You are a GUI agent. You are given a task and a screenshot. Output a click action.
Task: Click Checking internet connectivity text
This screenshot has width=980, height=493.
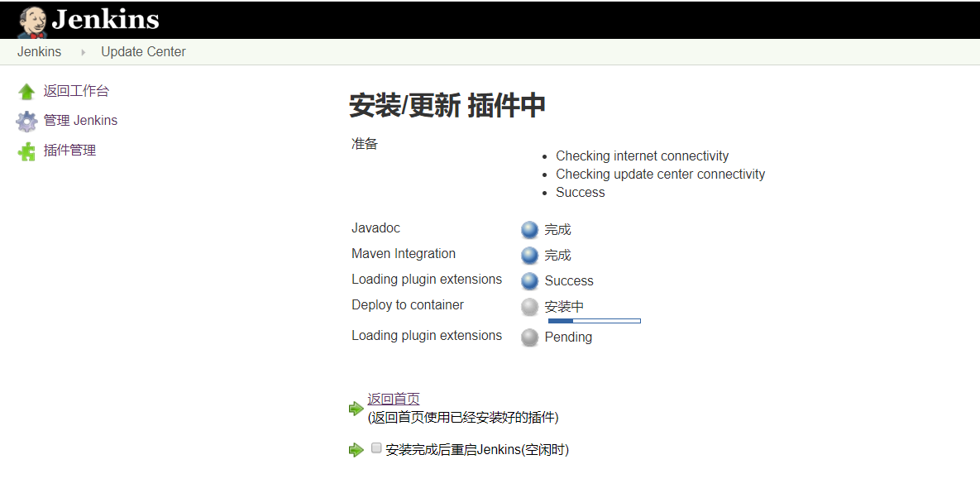coord(642,156)
